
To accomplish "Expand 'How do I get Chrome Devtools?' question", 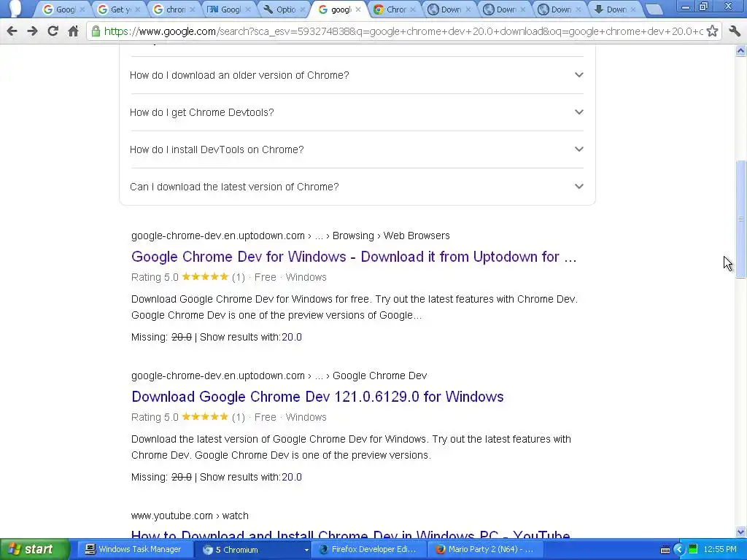I will [x=357, y=112].
